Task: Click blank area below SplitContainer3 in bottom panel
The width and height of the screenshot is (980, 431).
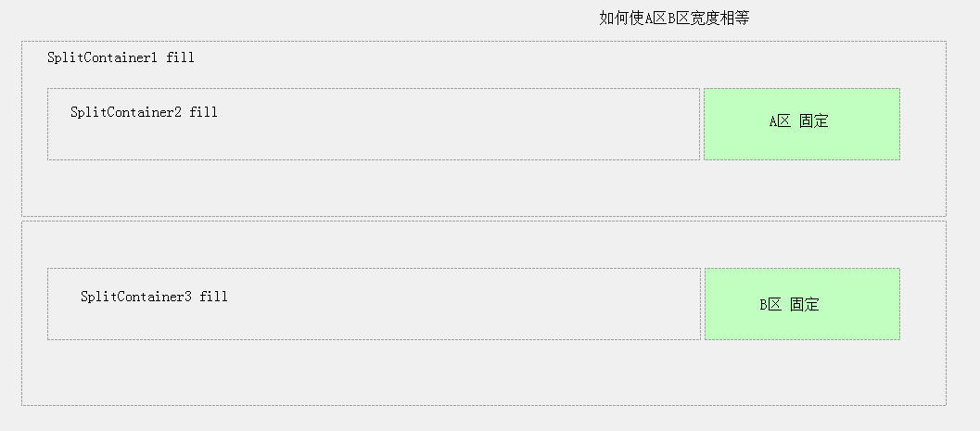Action: pos(375,373)
